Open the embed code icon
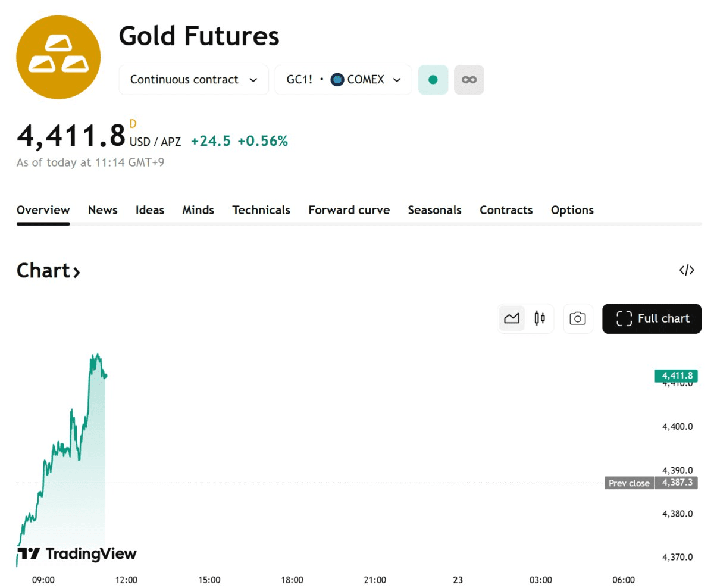Image resolution: width=714 pixels, height=588 pixels. 687,270
